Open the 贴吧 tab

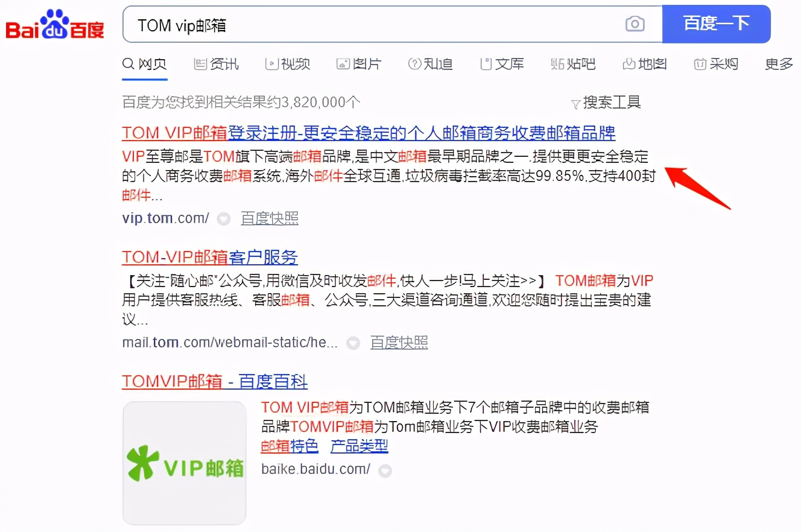573,64
